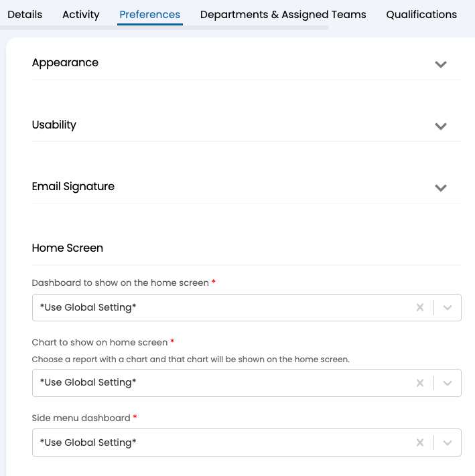Expand the Email Signature section chevron

pos(440,188)
